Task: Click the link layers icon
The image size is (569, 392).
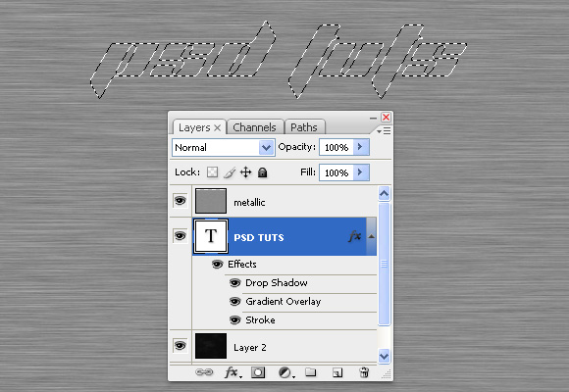Action: (x=204, y=372)
